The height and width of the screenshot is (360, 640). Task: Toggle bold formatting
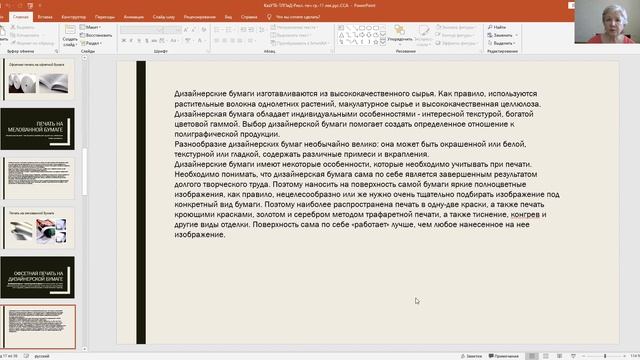click(x=123, y=40)
